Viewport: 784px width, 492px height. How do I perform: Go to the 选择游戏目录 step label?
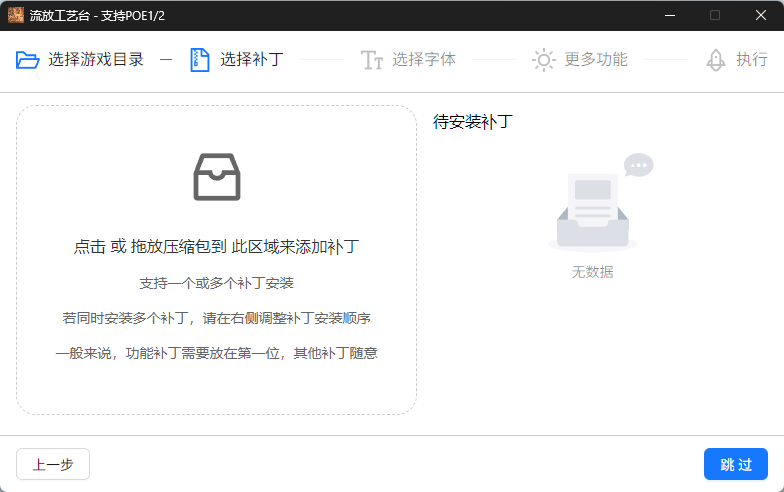96,60
